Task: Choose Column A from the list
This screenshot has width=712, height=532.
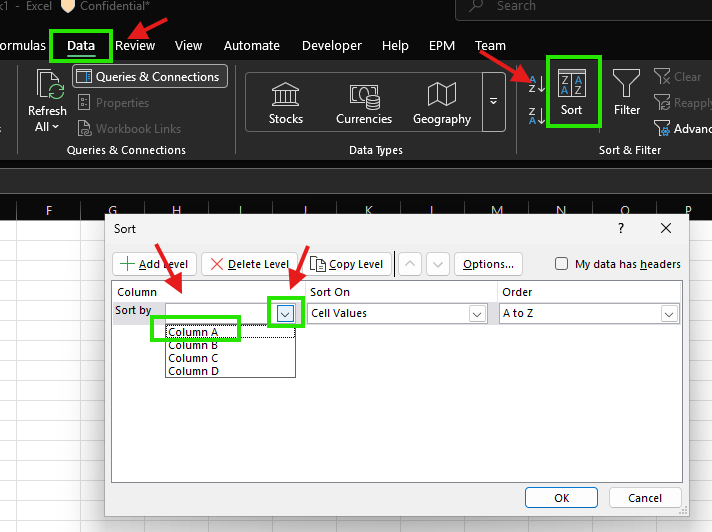Action: (230, 332)
